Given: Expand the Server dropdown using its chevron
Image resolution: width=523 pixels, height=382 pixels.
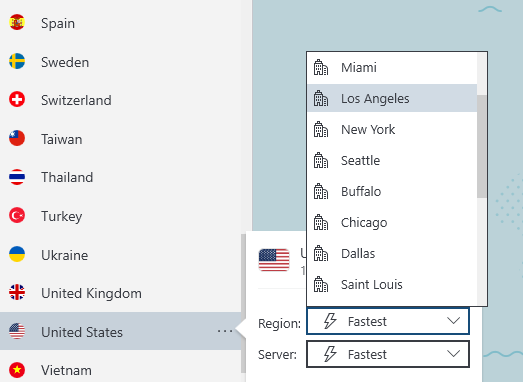Looking at the screenshot, I should coord(454,354).
